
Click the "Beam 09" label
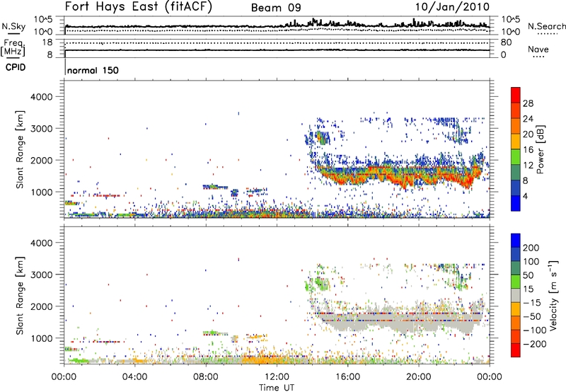pyautogui.click(x=276, y=8)
